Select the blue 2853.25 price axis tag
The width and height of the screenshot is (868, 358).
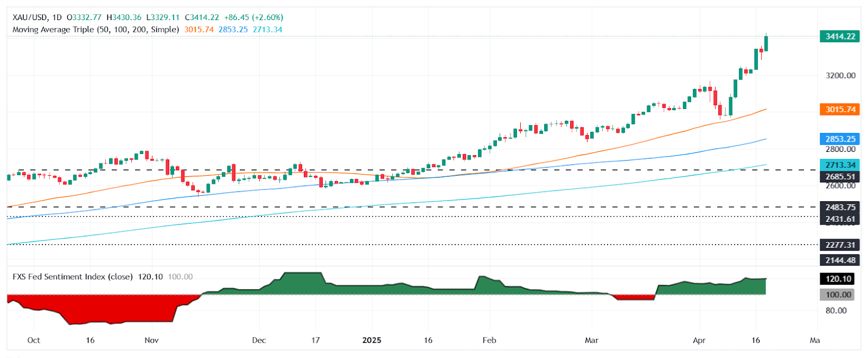click(840, 139)
